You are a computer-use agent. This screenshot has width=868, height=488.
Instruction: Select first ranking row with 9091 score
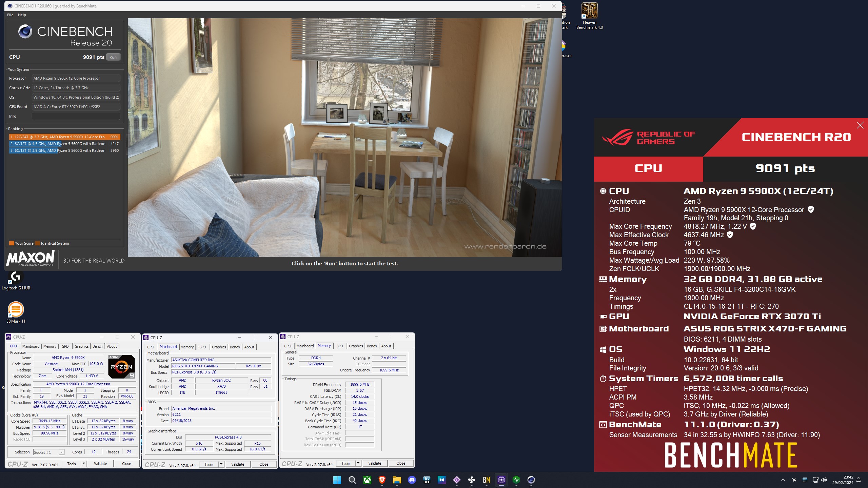tap(64, 137)
